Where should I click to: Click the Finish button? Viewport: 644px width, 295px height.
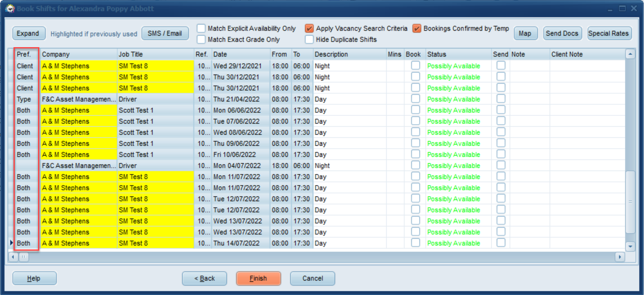click(x=259, y=278)
